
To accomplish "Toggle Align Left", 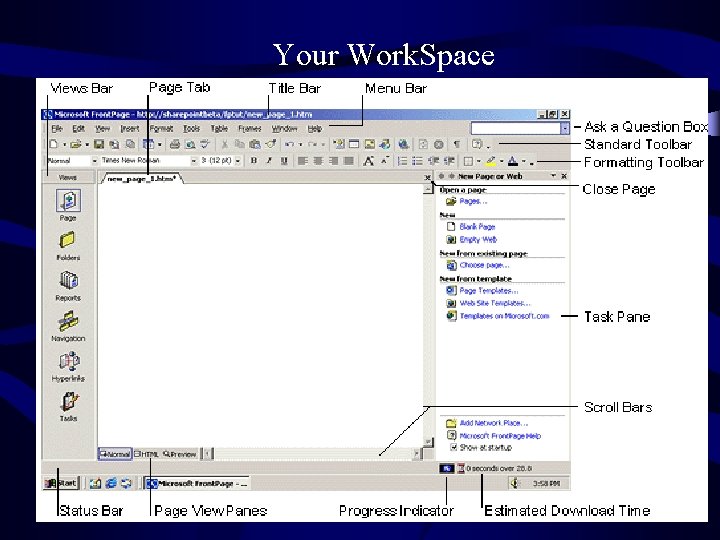I will (x=302, y=161).
